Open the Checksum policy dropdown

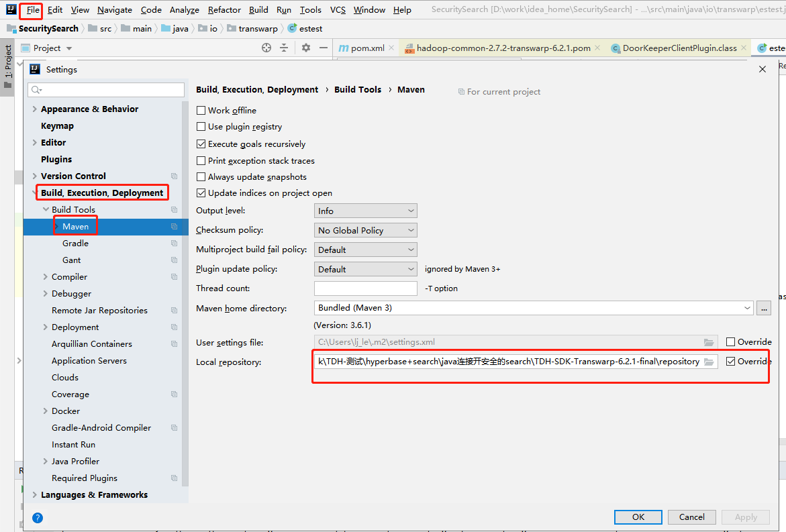click(365, 230)
